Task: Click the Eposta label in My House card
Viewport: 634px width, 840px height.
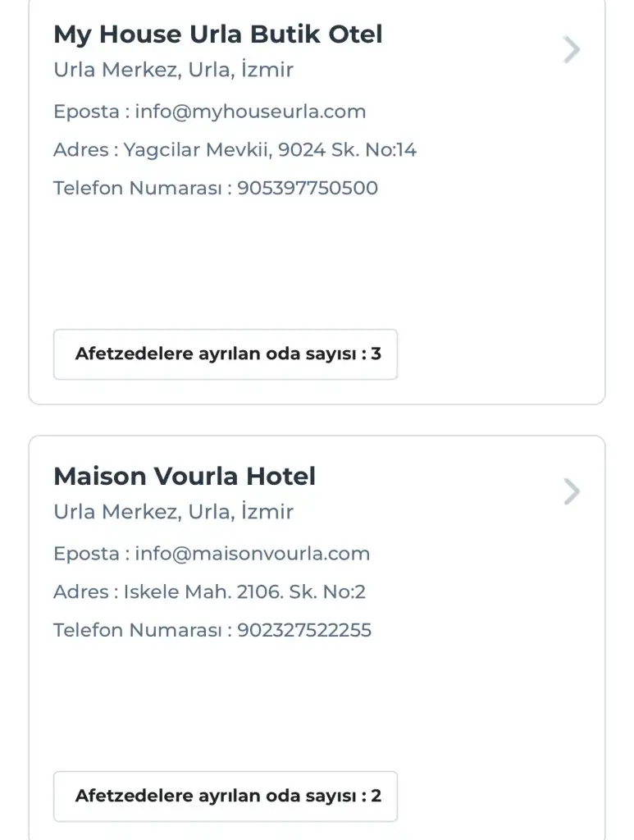Action: coord(86,112)
